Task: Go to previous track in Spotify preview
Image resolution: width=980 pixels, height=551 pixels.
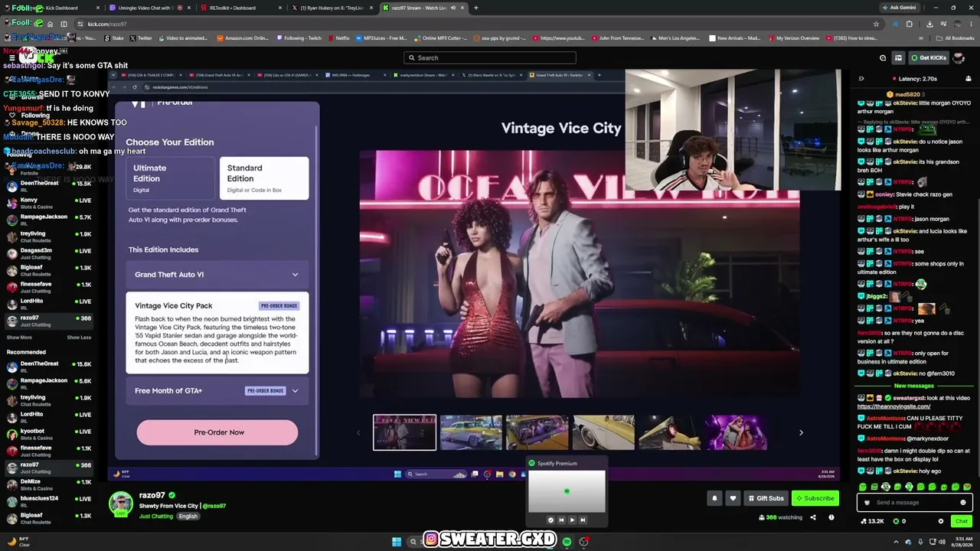Action: click(561, 520)
